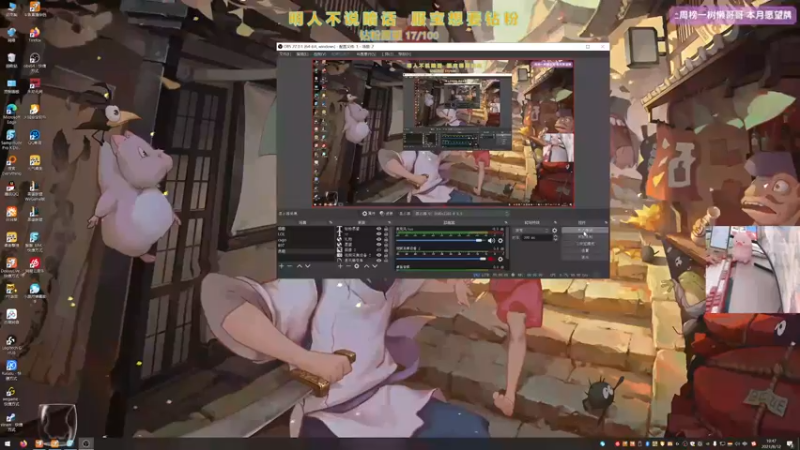Increase the transition duration with the up stepper
Viewport: 800px width, 450px height.
556,236
